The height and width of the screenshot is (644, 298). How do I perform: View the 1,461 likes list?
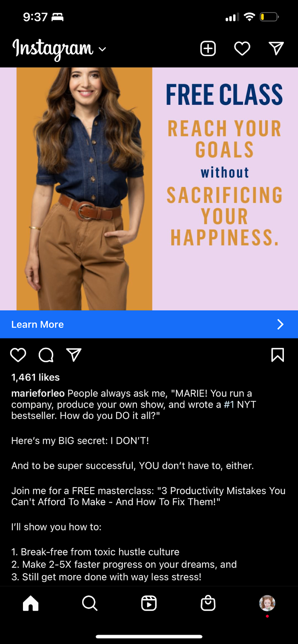point(35,377)
